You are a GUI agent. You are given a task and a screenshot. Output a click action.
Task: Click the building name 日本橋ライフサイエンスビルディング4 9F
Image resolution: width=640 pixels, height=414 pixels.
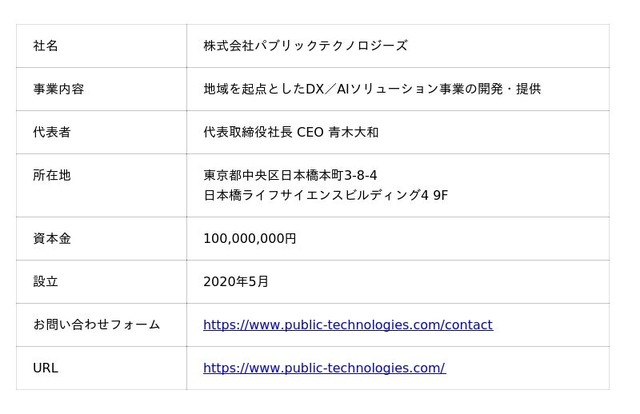(x=325, y=194)
